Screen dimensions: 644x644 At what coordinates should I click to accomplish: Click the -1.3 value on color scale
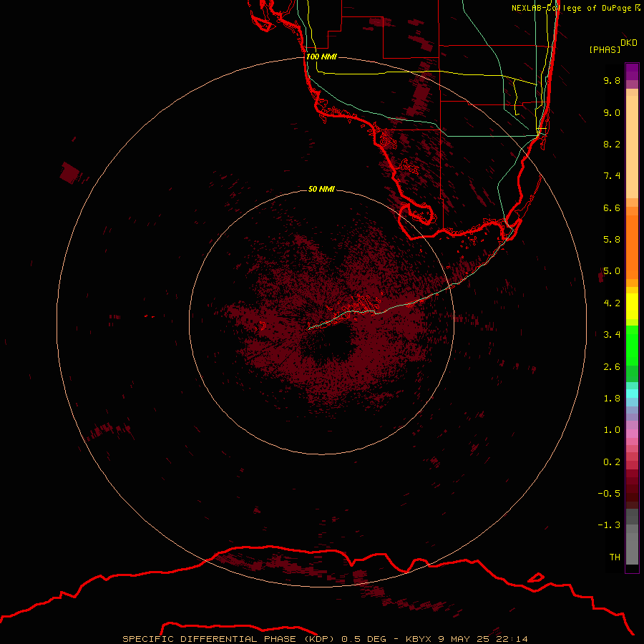[x=609, y=525]
